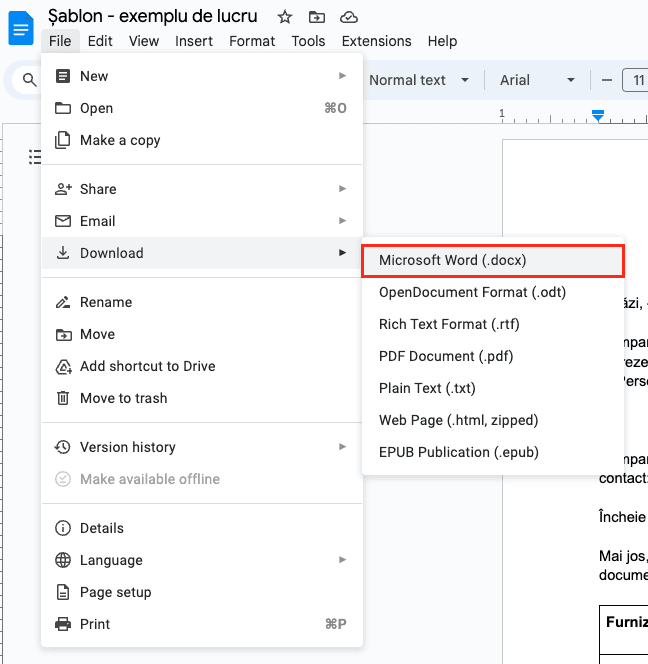Select Move to trash

(202, 398)
